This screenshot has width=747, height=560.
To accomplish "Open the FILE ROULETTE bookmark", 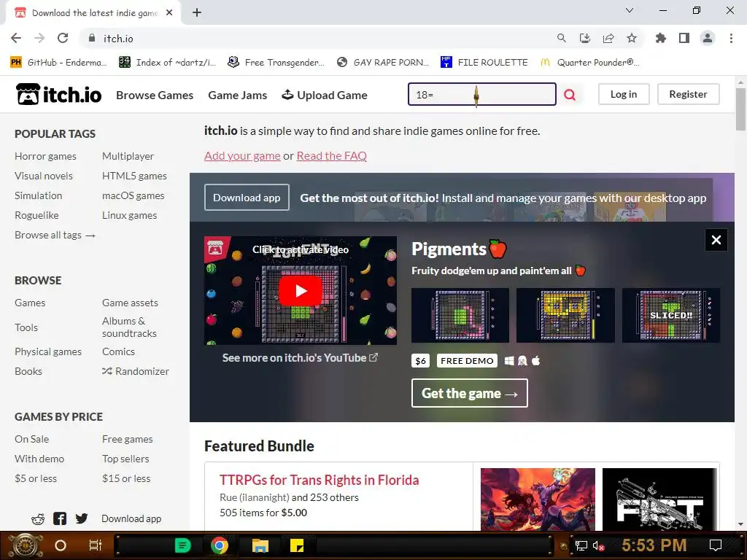I will tap(484, 62).
